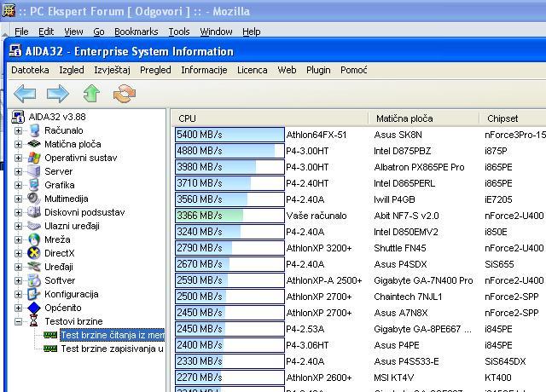This screenshot has width=546, height=392.
Task: Click the Testovi brzine hourglass icon
Action: click(x=34, y=321)
